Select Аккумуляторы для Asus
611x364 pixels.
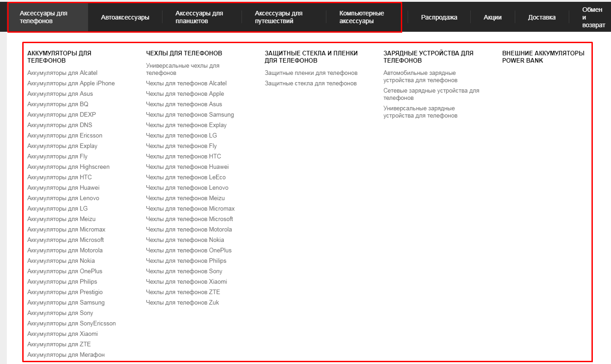point(60,93)
